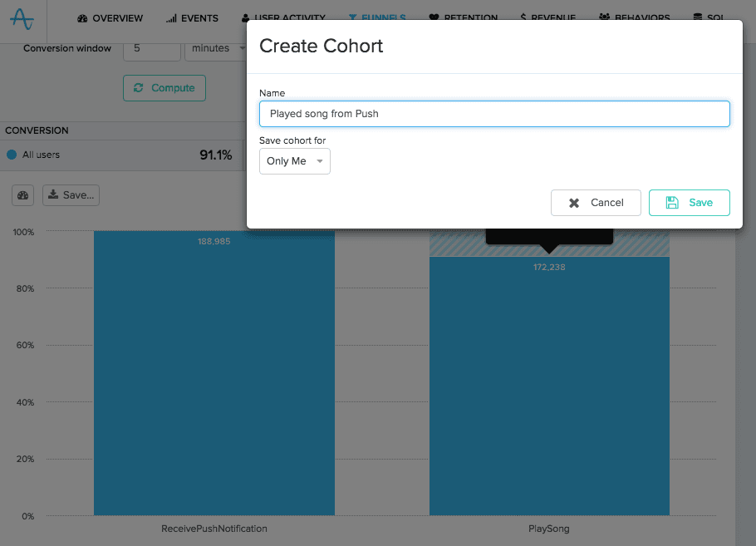Open the minutes unit dropdown

pos(216,48)
